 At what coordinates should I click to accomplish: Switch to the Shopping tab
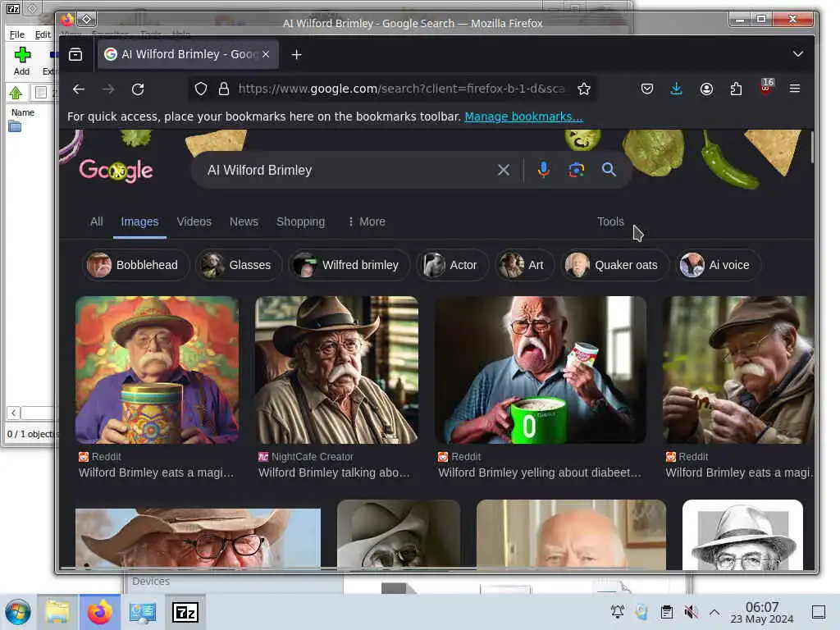click(300, 221)
